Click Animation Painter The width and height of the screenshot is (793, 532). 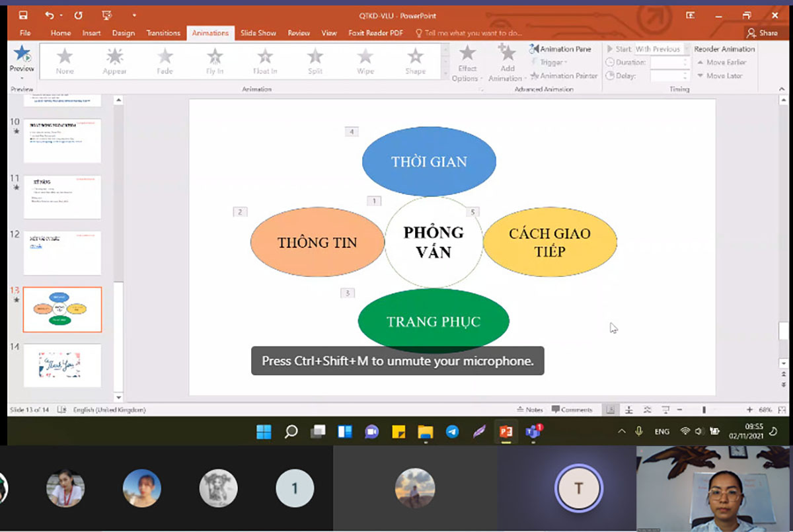coord(564,76)
